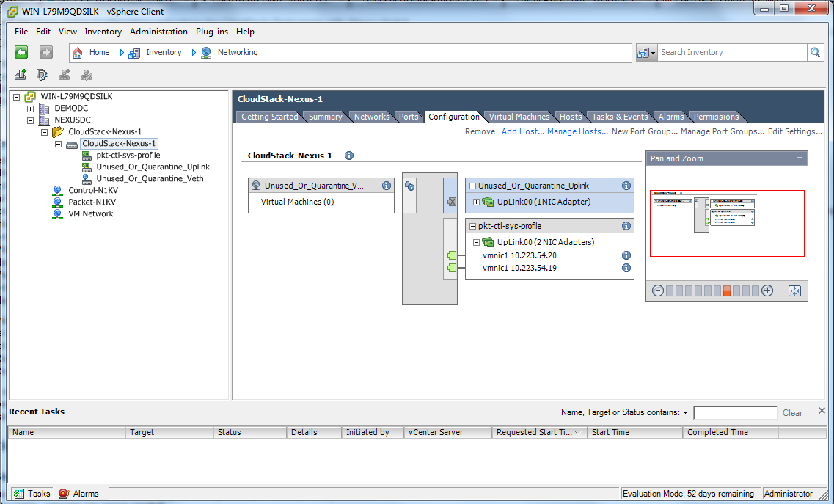The image size is (834, 504).
Task: Click the info icon beside CloudStack-Nexus-1 heading
Action: click(348, 156)
